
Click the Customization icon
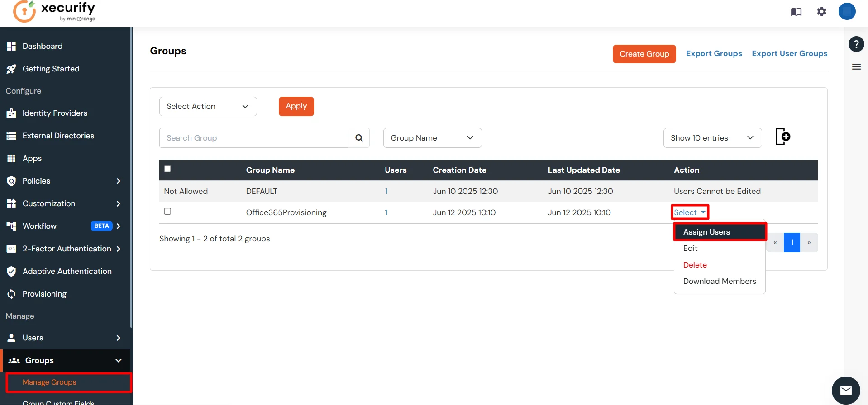[11, 203]
